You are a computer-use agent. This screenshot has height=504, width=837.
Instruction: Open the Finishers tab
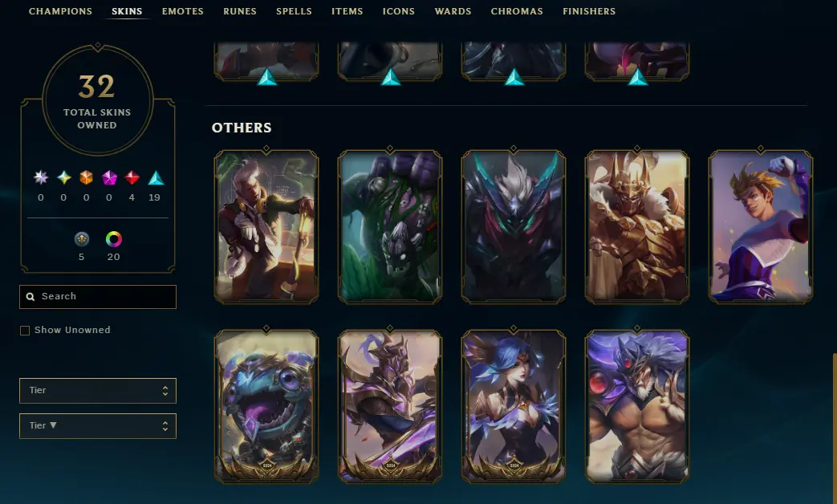click(589, 11)
